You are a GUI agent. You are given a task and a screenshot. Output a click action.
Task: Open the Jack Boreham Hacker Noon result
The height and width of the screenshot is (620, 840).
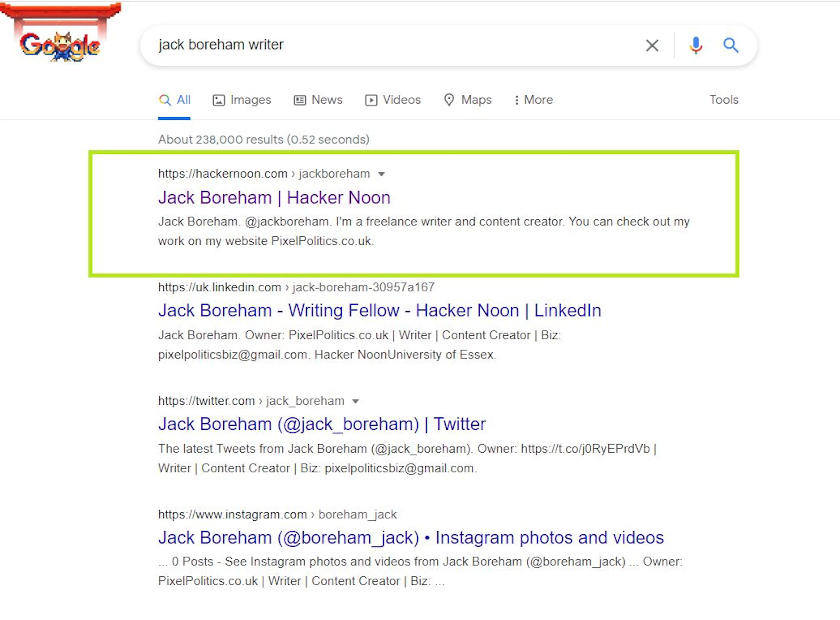274,198
